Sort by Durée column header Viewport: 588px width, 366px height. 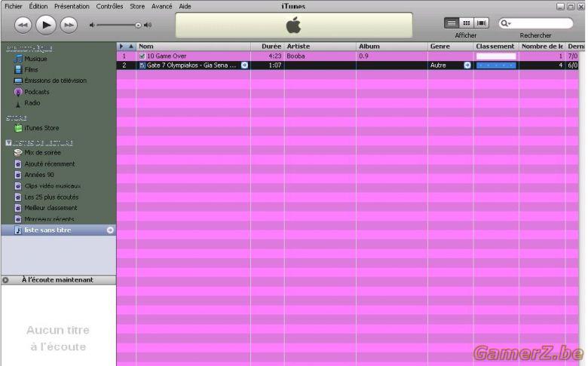pos(268,47)
